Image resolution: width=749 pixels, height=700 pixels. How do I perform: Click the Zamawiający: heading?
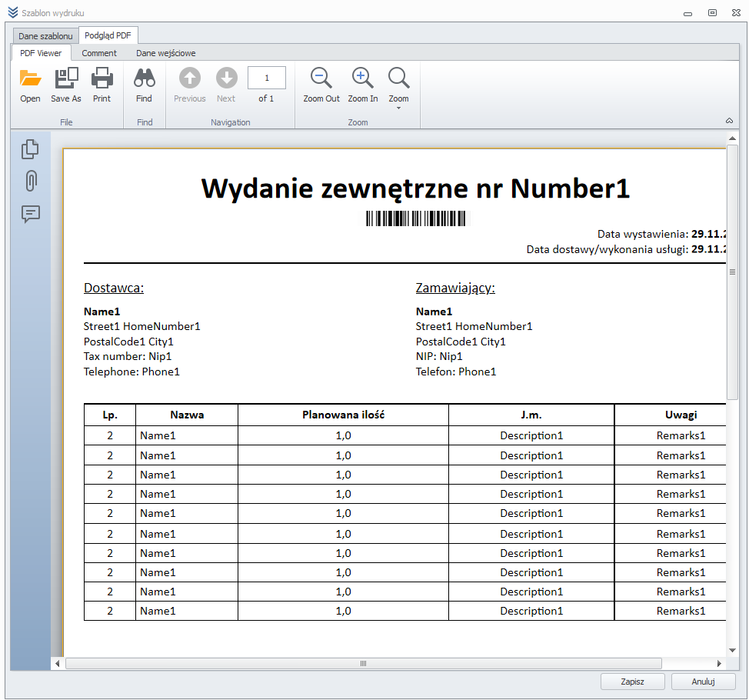pyautogui.click(x=455, y=288)
